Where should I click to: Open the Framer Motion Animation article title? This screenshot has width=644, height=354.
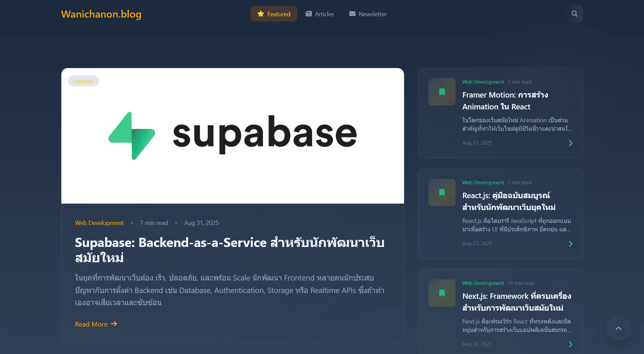(x=505, y=101)
